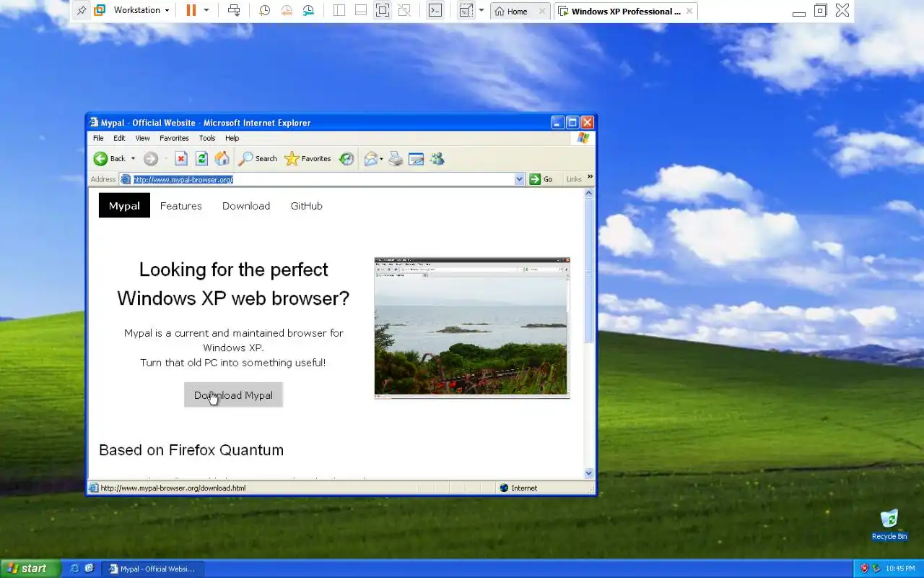The image size is (924, 578).
Task: Print the page via printer icon
Action: (396, 159)
